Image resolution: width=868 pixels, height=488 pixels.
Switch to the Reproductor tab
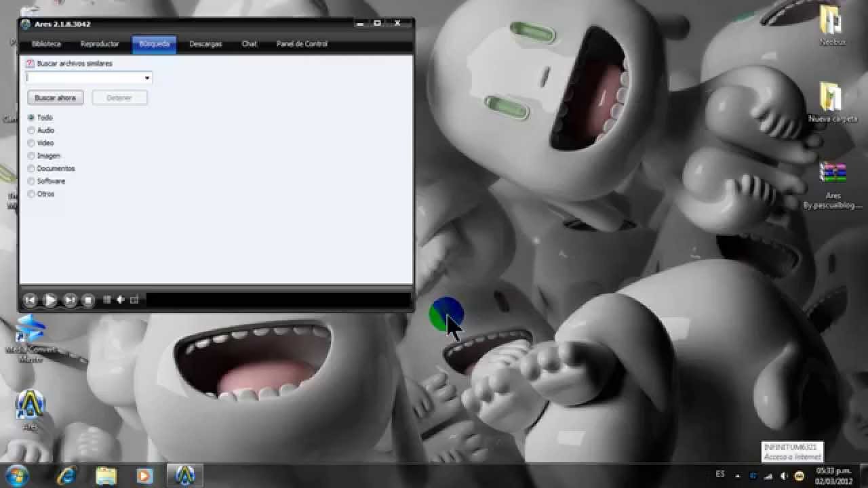point(100,44)
